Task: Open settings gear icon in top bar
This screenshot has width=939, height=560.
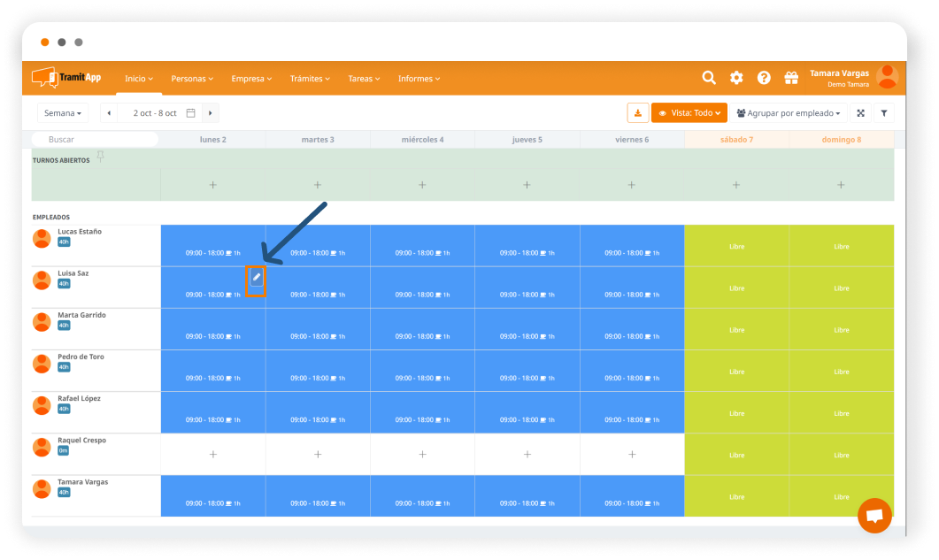Action: [x=736, y=78]
